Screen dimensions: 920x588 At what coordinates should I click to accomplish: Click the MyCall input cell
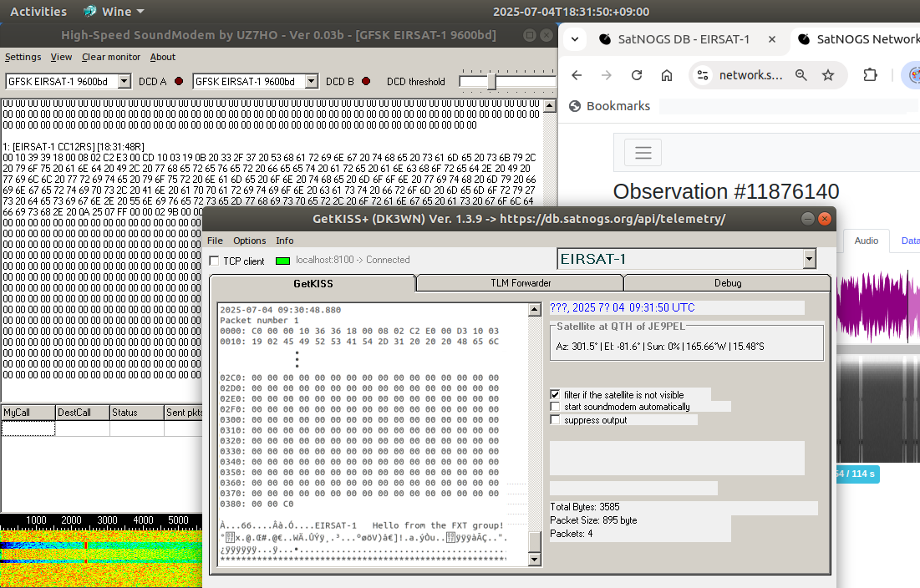28,428
